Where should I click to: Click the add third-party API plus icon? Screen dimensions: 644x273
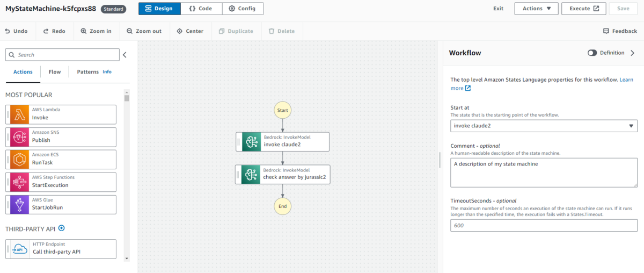(61, 228)
